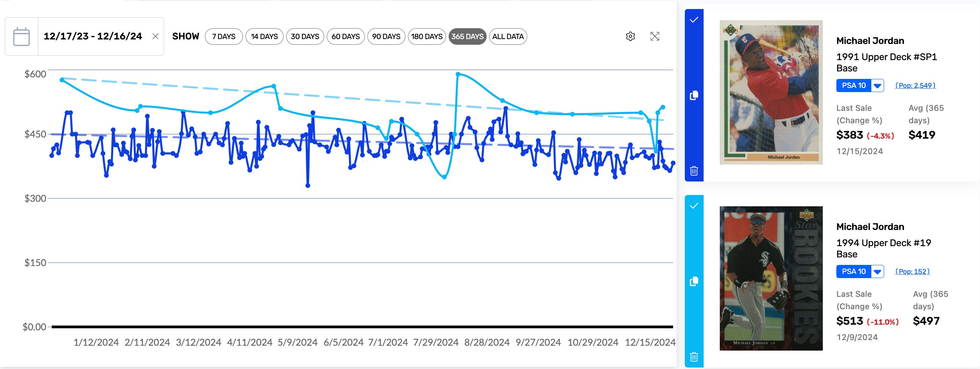The height and width of the screenshot is (369, 980).
Task: Click the $600 y-axis label
Action: pyautogui.click(x=35, y=74)
